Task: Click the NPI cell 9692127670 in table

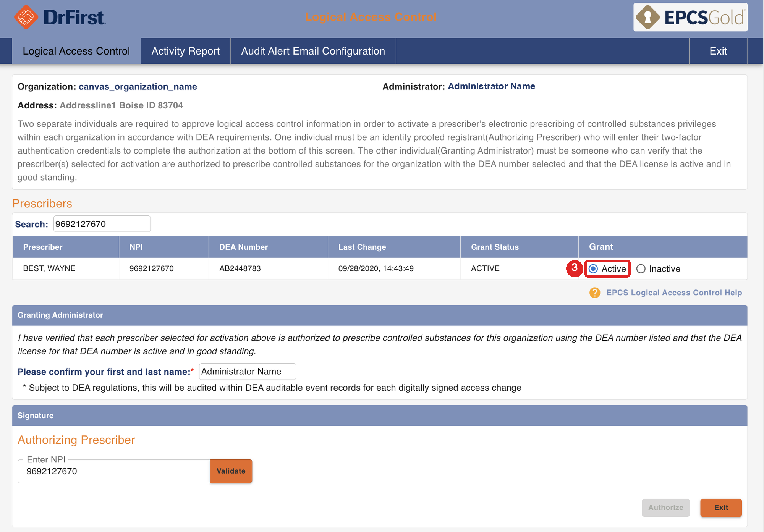Action: [152, 268]
